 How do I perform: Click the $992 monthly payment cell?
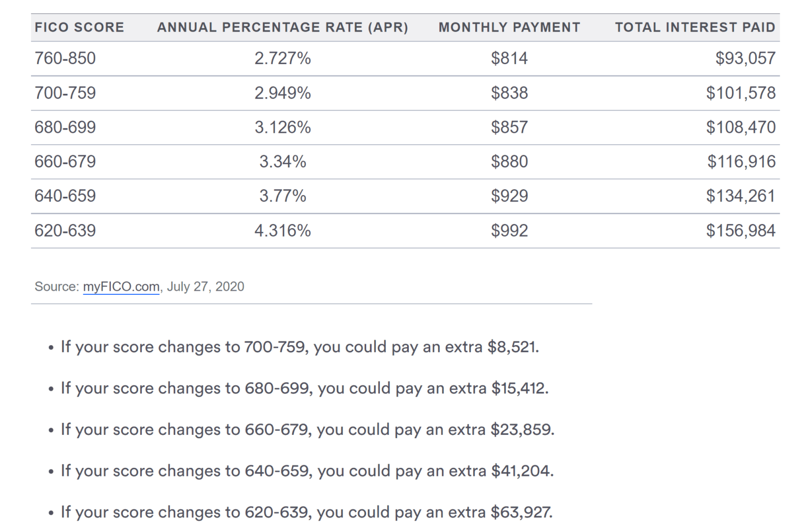(510, 230)
